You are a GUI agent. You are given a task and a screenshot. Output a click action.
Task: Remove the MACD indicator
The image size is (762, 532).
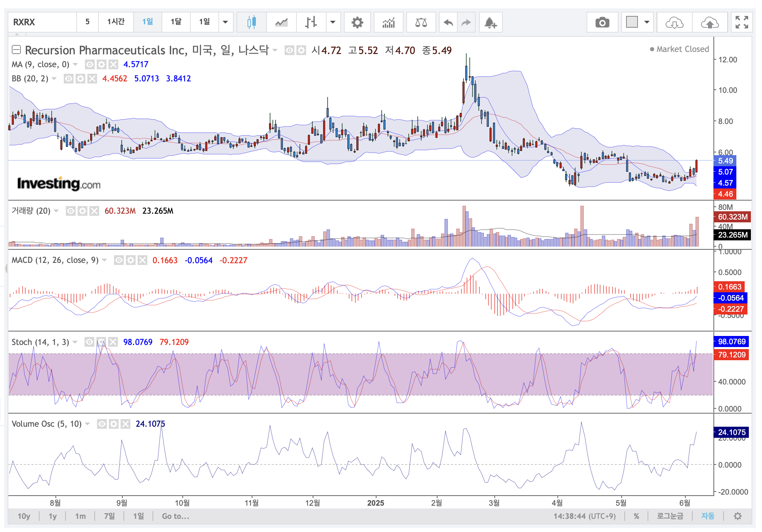coord(142,260)
